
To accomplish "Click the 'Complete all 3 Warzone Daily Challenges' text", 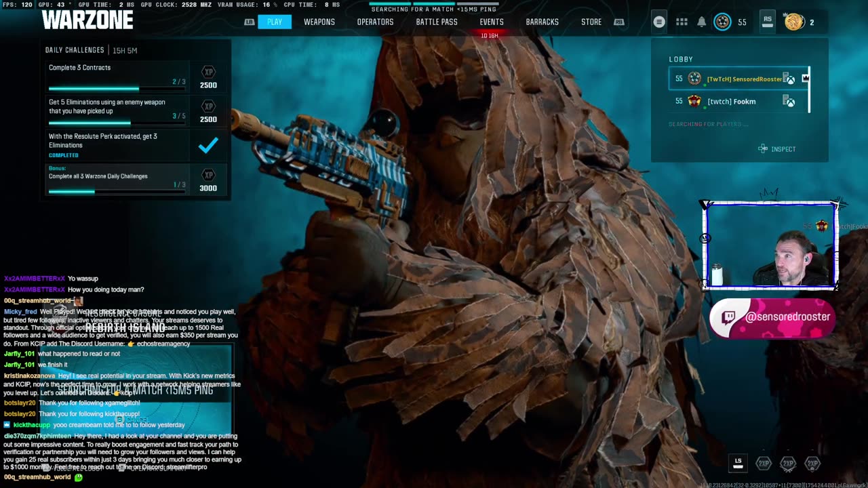I will click(x=98, y=176).
